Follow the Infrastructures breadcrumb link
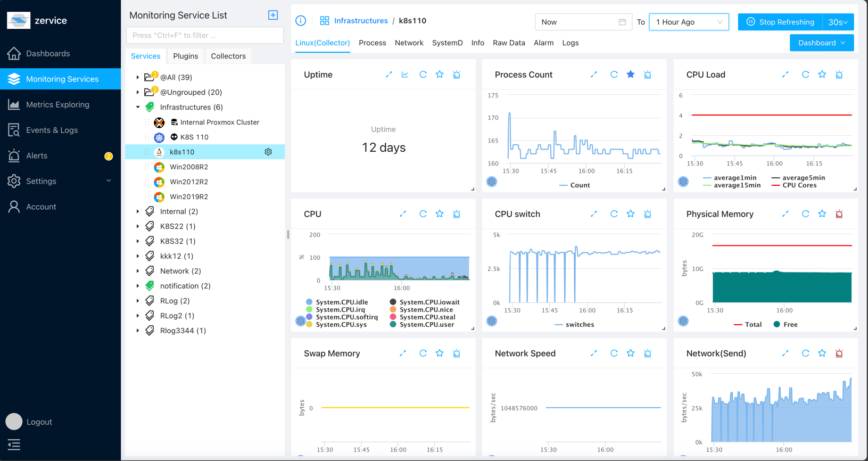 [360, 21]
